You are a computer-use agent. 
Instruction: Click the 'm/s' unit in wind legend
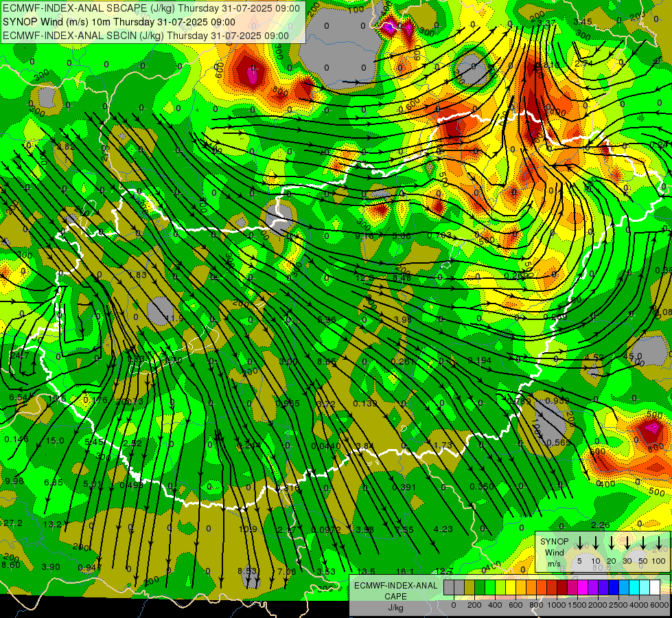[554, 564]
